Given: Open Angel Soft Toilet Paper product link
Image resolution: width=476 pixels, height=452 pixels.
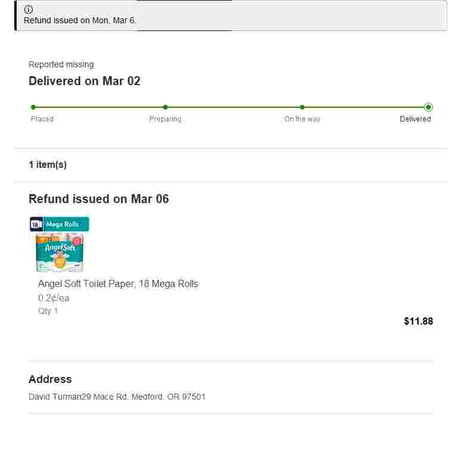Looking at the screenshot, I should click(x=118, y=283).
